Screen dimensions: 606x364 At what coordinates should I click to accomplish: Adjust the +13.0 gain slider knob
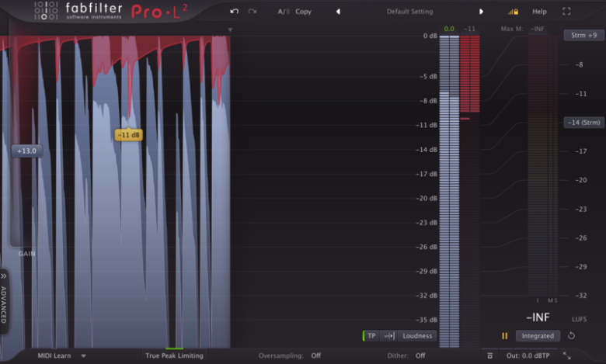(x=26, y=151)
